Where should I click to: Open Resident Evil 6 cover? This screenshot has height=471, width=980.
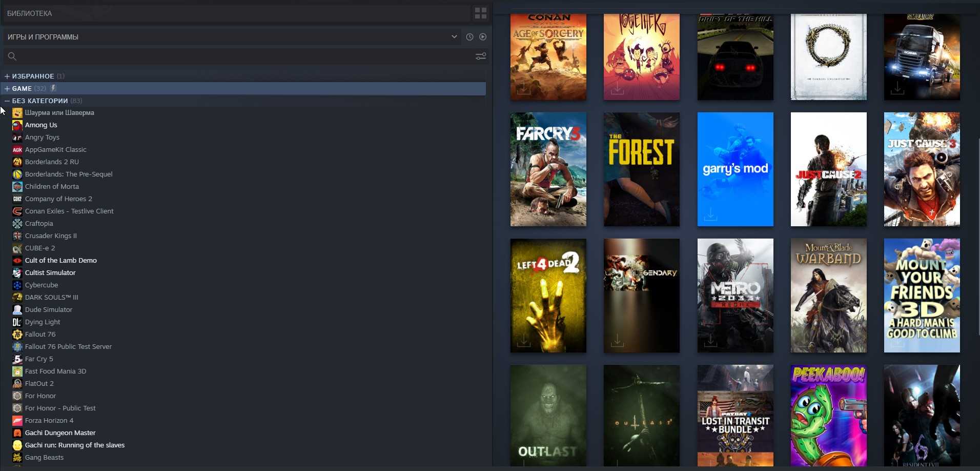pyautogui.click(x=922, y=416)
